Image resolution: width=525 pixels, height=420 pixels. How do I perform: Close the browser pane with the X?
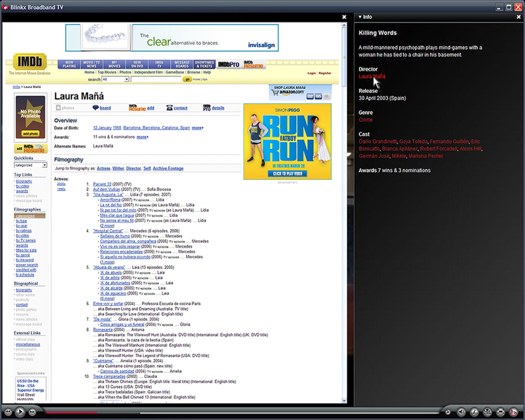coord(344,17)
